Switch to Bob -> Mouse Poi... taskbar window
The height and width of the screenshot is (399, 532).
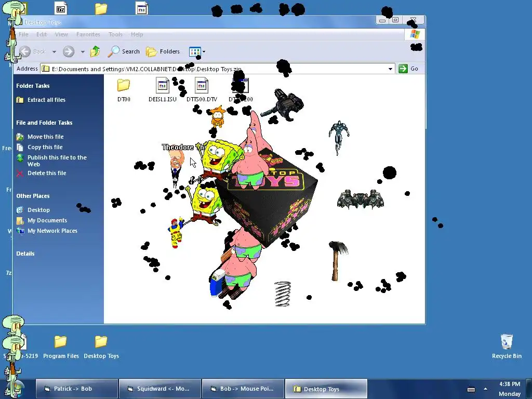tap(243, 389)
